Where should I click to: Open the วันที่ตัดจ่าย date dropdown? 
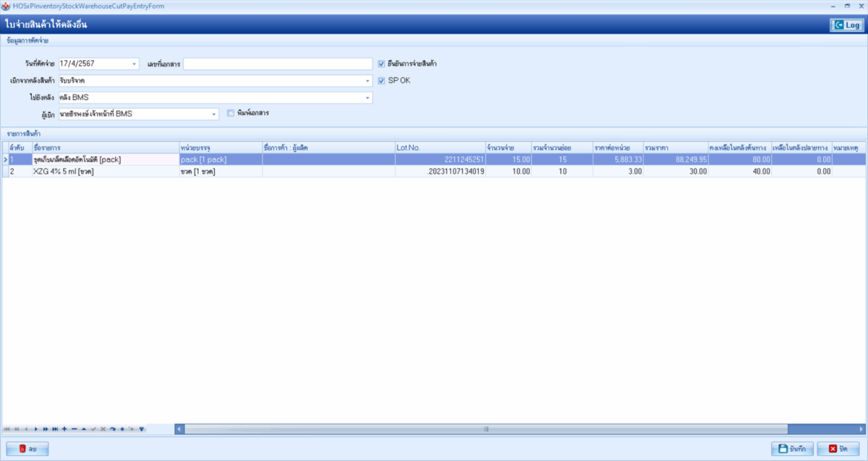pyautogui.click(x=135, y=64)
